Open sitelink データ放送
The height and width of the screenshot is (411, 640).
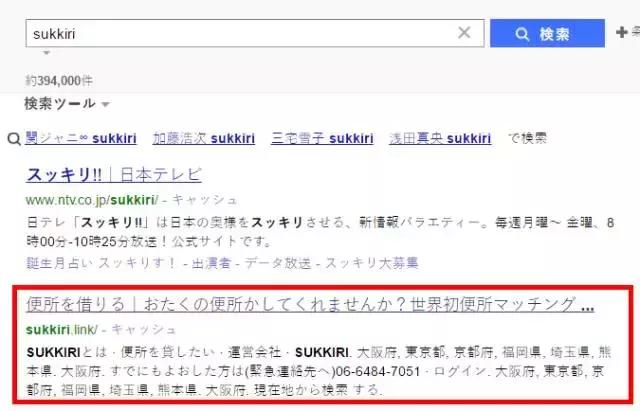click(278, 263)
